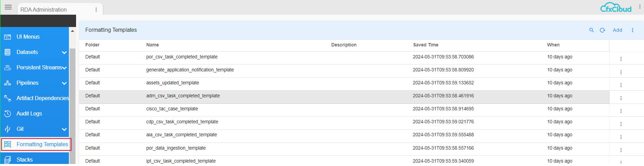Expand the Pipelines sidebar menu
This screenshot has width=644, height=166.
point(64,83)
